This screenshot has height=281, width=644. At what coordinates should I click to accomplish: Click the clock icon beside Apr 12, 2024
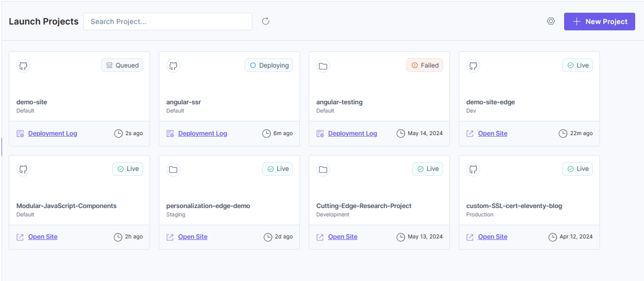click(x=552, y=237)
